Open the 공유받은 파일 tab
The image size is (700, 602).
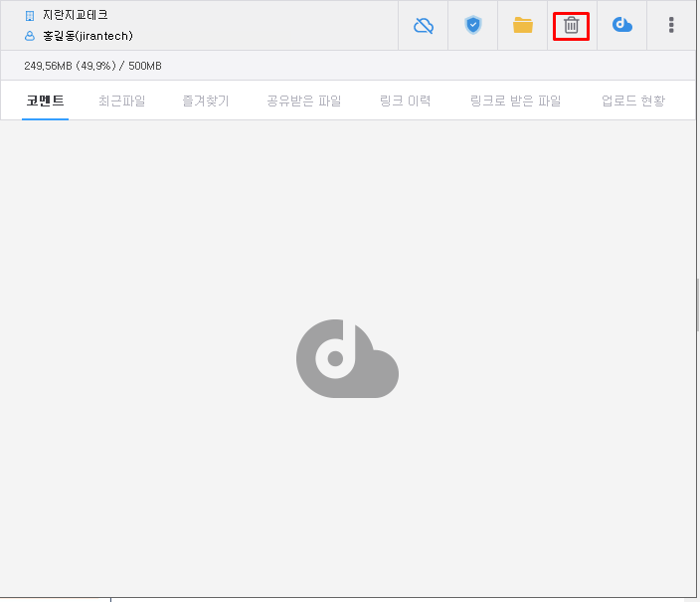tap(303, 100)
